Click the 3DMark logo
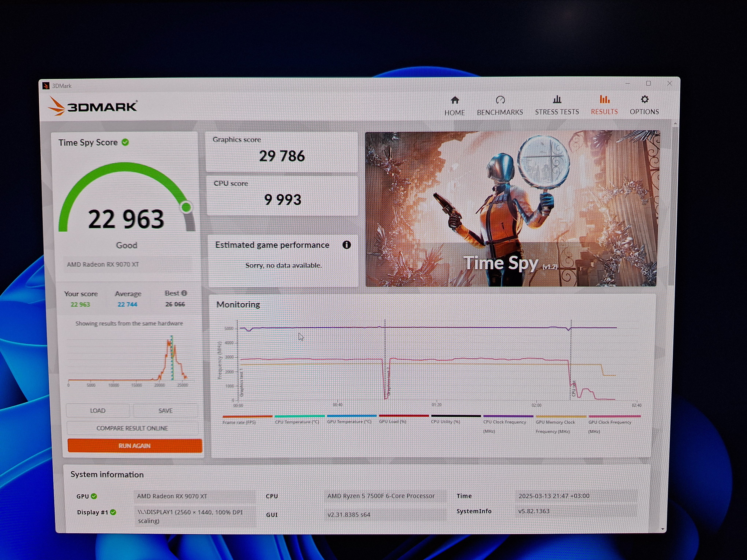Viewport: 747px width, 560px height. point(92,106)
